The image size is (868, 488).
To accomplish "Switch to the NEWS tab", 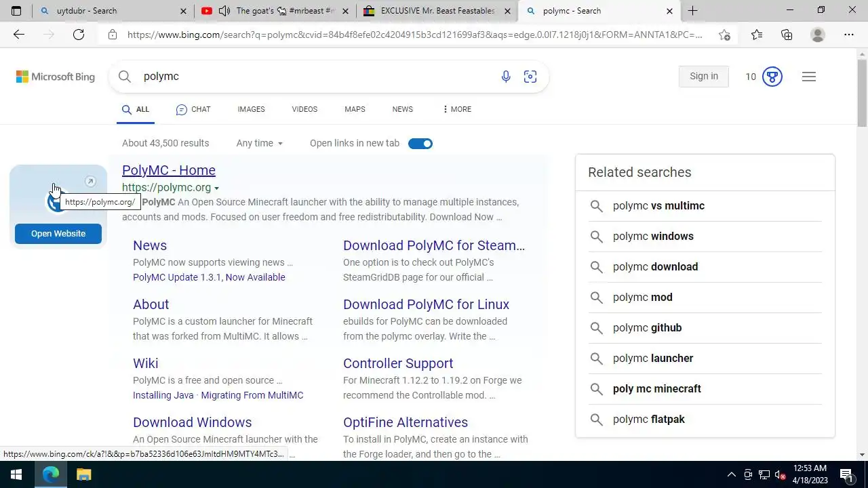I will point(402,109).
